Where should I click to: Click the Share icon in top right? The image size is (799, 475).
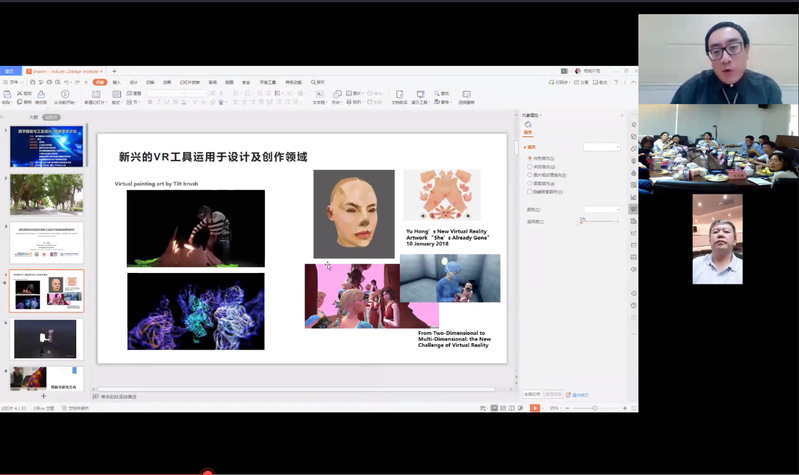pos(581,82)
